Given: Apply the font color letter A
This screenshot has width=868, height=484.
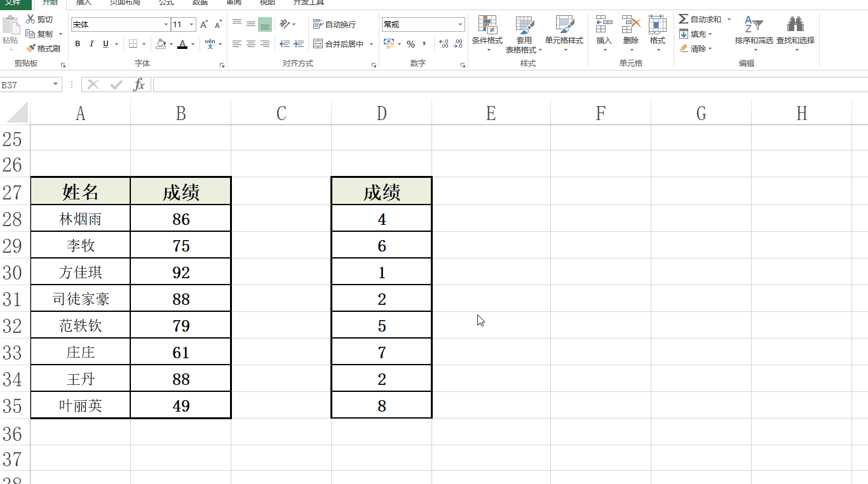Looking at the screenshot, I should tap(182, 44).
